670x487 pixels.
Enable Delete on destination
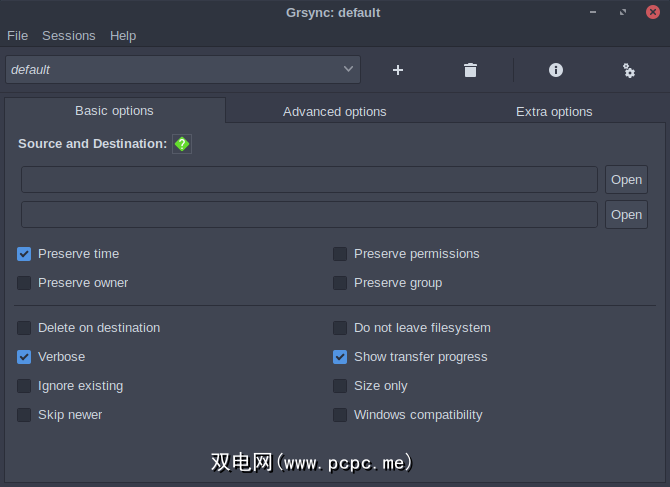[25, 328]
